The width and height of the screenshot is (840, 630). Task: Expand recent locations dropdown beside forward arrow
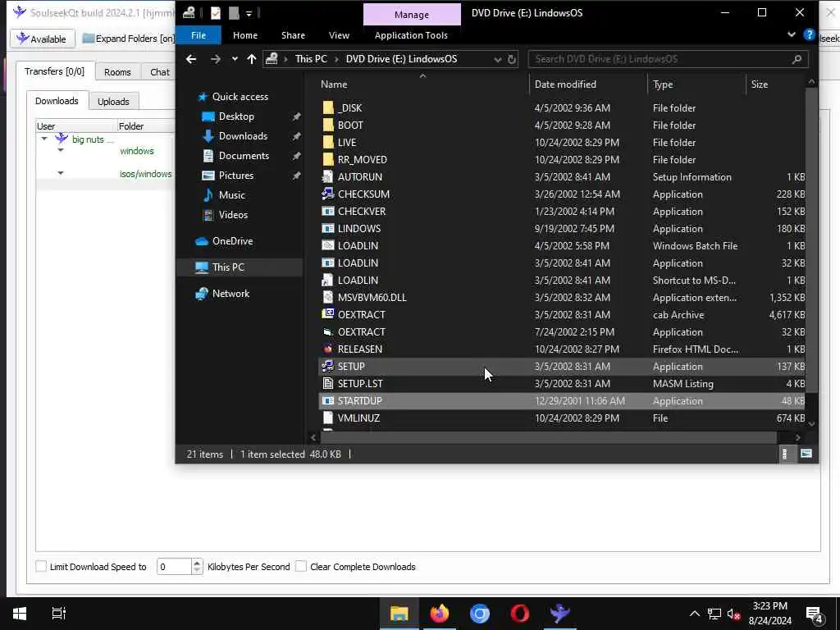[x=235, y=59]
